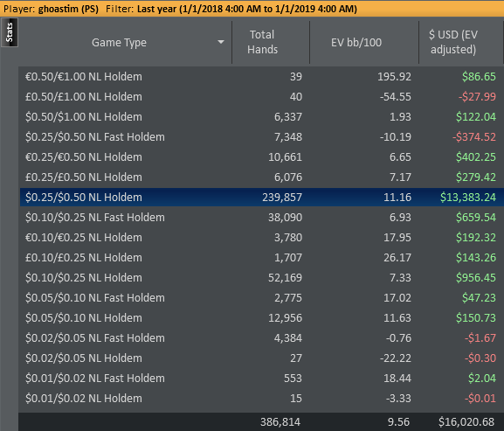Select the $0.02/$0.05 NL Holdem row

(x=261, y=358)
